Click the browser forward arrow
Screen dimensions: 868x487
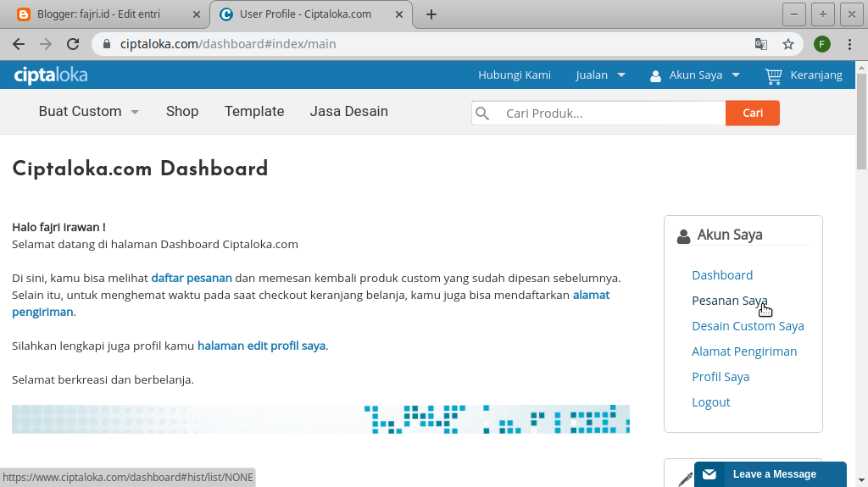46,44
